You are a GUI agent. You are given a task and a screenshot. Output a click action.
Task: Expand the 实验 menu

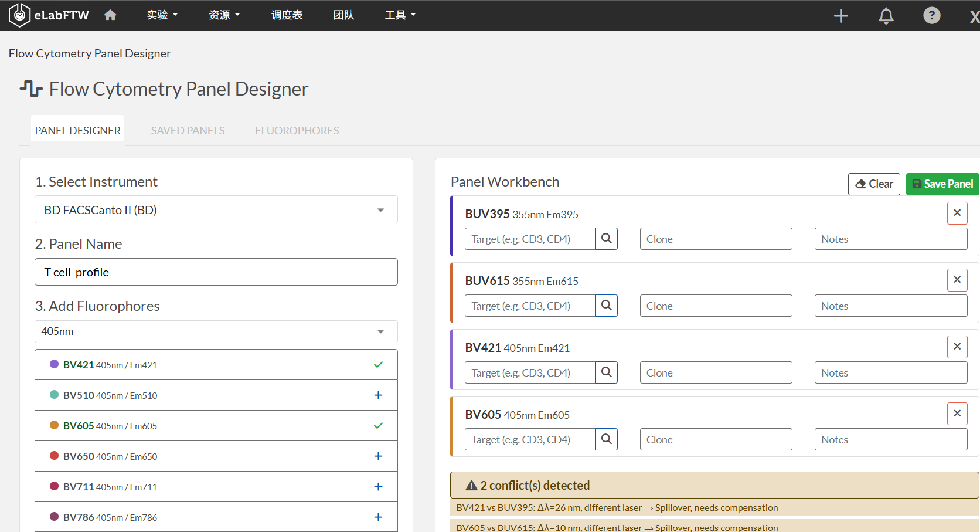click(162, 15)
